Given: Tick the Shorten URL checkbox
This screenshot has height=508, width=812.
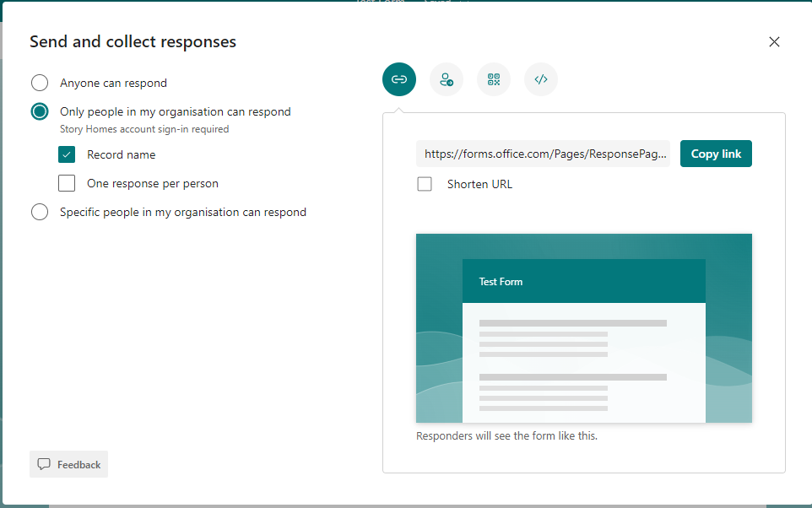Looking at the screenshot, I should (x=425, y=184).
